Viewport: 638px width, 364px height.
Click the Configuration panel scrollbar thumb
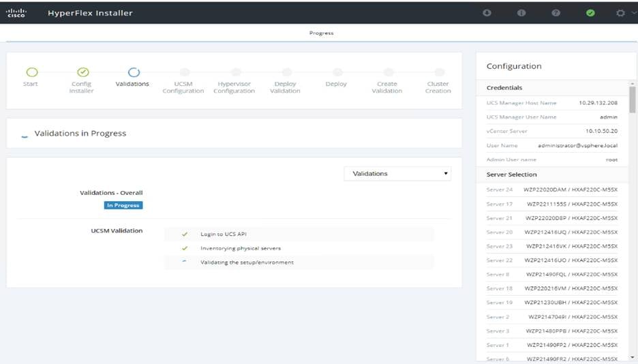[x=632, y=100]
